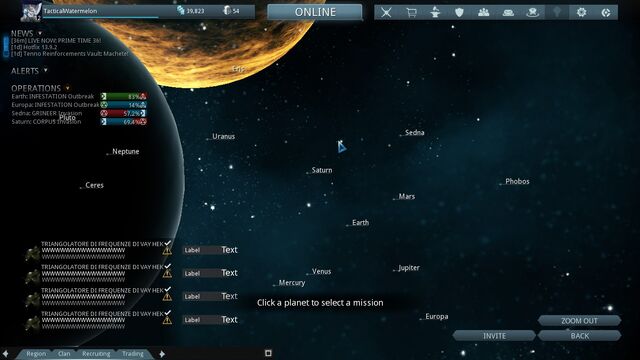Image resolution: width=640 pixels, height=360 pixels.
Task: Open the Foundry anvil icon
Action: point(435,12)
